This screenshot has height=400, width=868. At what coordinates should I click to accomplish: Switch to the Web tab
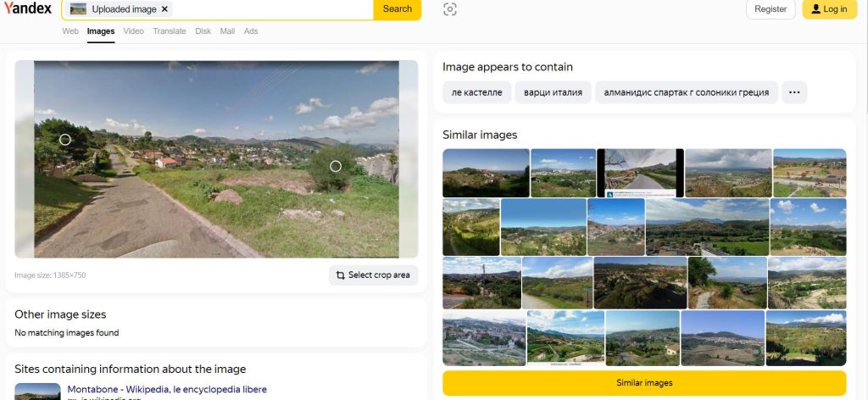pyautogui.click(x=70, y=31)
